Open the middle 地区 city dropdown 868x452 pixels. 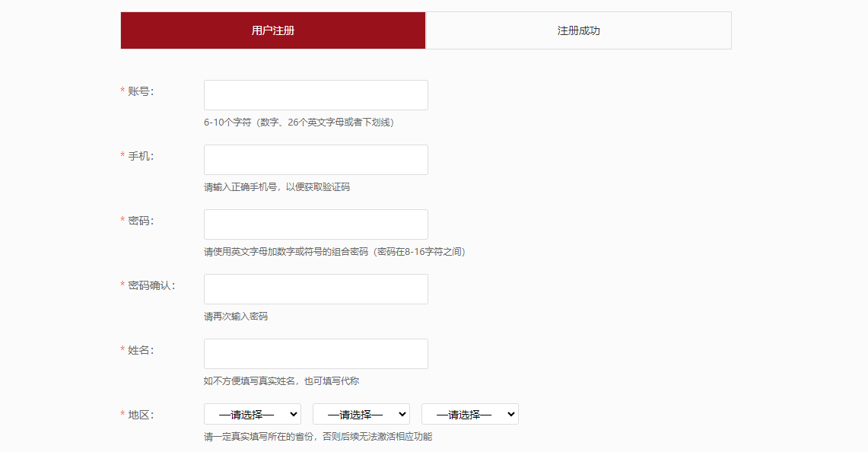361,415
